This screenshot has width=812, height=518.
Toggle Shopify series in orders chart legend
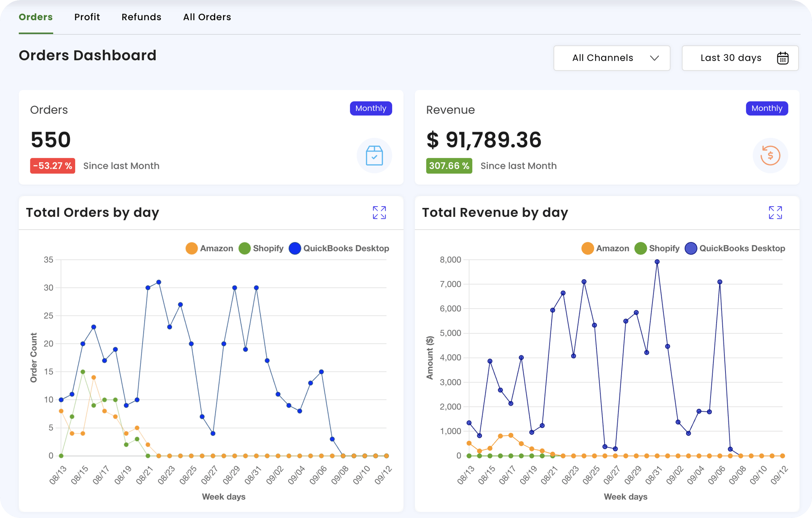point(261,248)
